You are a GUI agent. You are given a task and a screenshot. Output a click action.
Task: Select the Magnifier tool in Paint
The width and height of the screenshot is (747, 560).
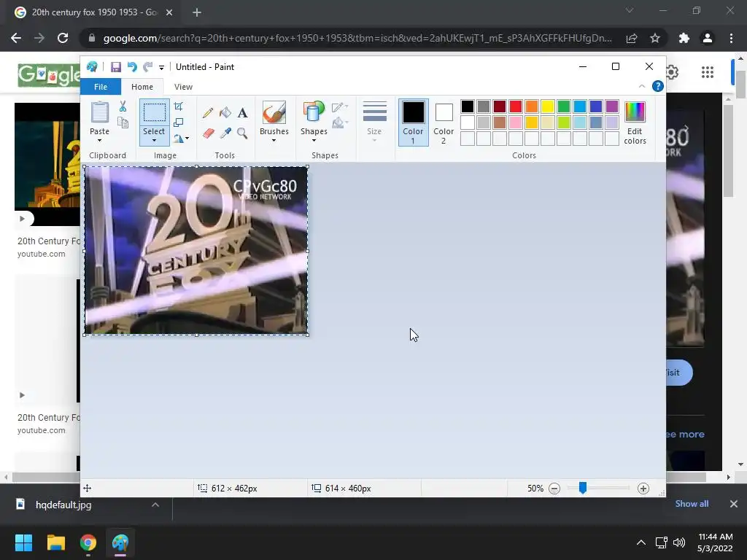242,133
